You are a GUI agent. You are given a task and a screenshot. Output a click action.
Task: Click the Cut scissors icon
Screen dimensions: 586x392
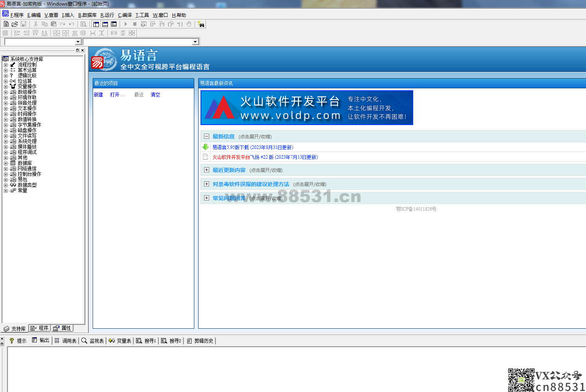(x=36, y=24)
